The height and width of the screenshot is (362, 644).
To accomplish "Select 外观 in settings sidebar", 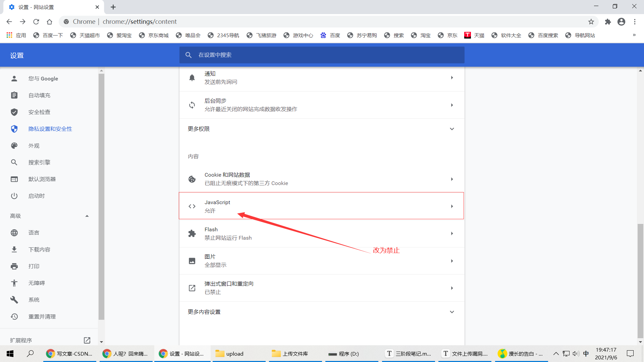I will pyautogui.click(x=34, y=146).
